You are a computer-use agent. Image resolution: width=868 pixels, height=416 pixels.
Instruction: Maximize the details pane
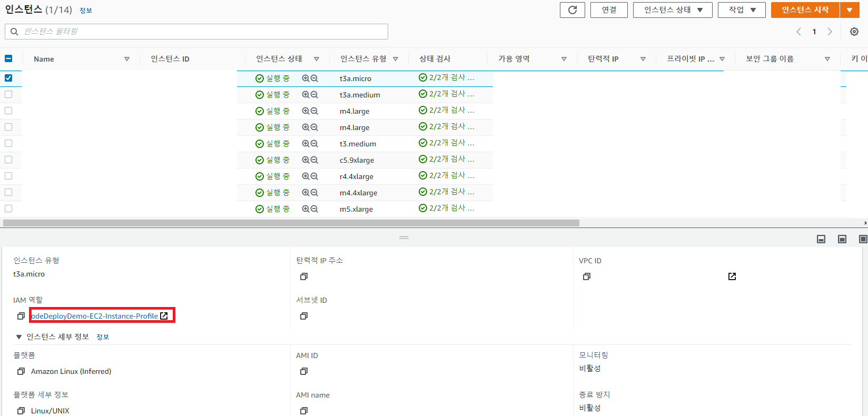(x=863, y=239)
